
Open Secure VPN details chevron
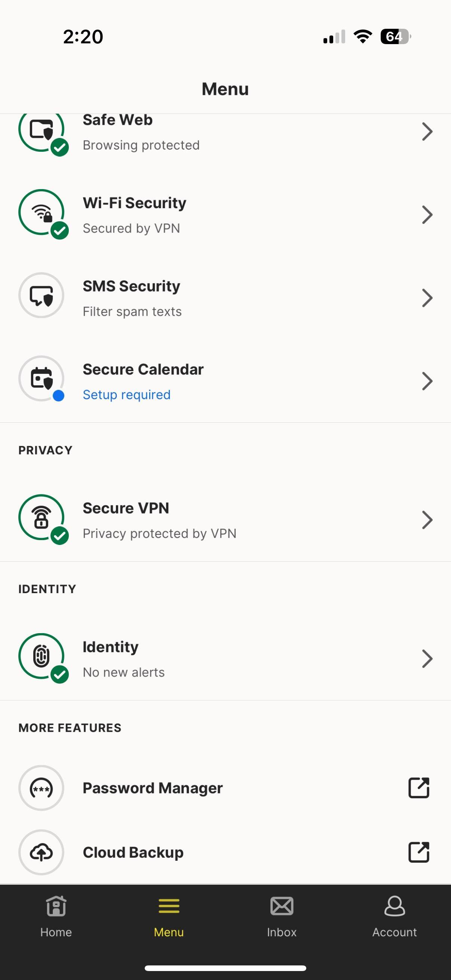[x=427, y=520]
